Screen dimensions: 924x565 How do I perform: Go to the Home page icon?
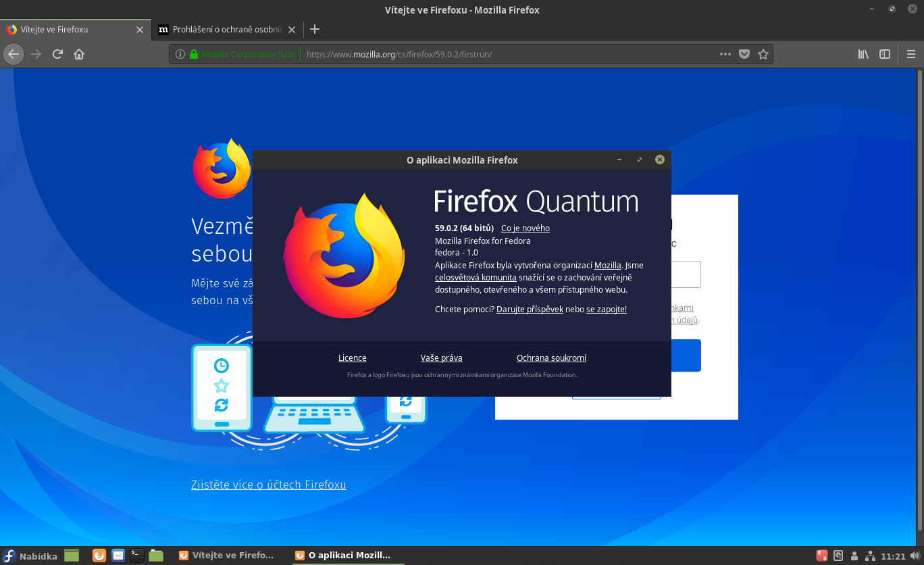click(x=79, y=54)
